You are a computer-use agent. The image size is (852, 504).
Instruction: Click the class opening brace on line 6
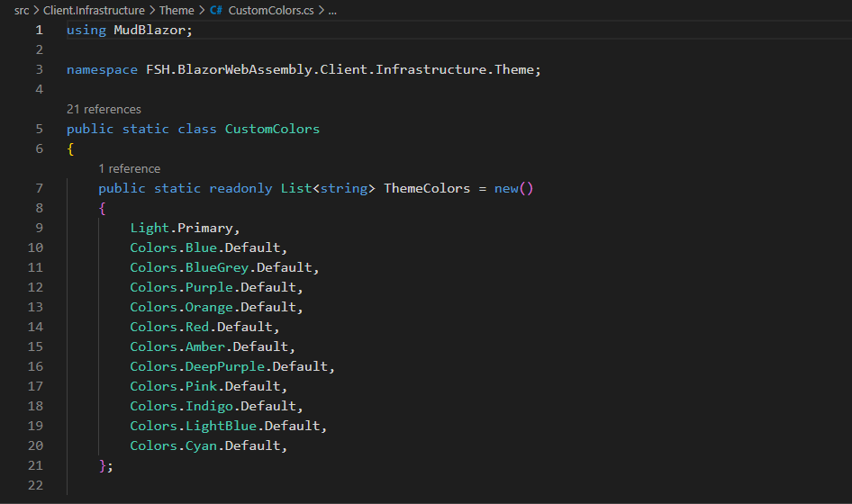70,148
